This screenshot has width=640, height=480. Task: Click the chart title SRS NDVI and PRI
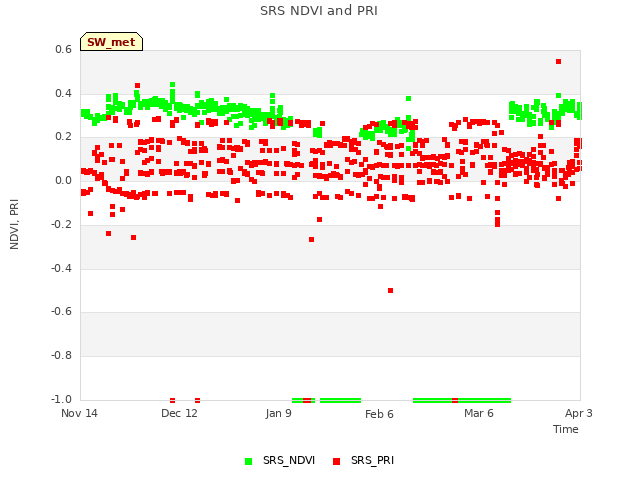(319, 11)
